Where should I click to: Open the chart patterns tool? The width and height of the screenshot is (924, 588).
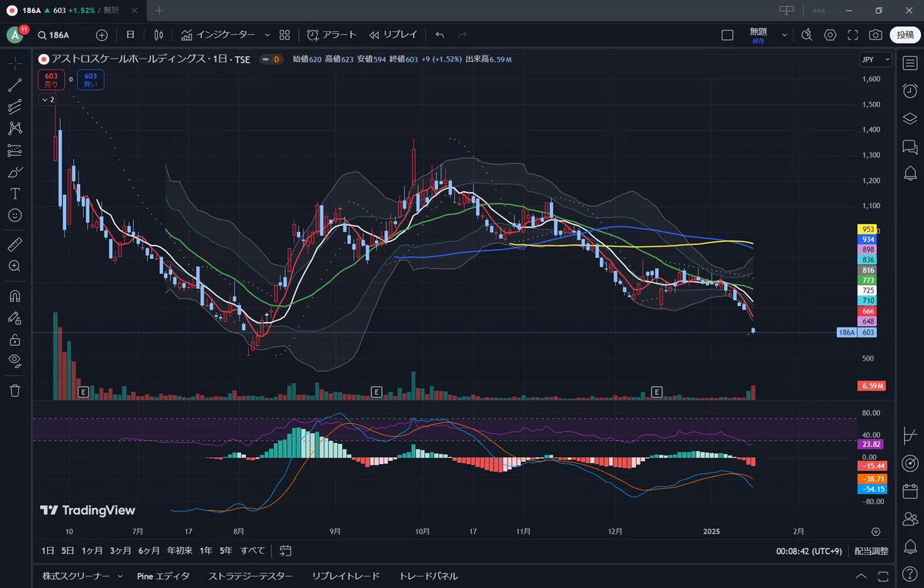15,129
